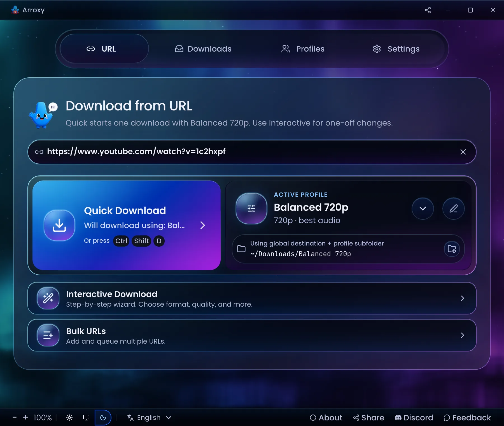This screenshot has height=426, width=504.
Task: Click the translate language icon
Action: [x=130, y=418]
